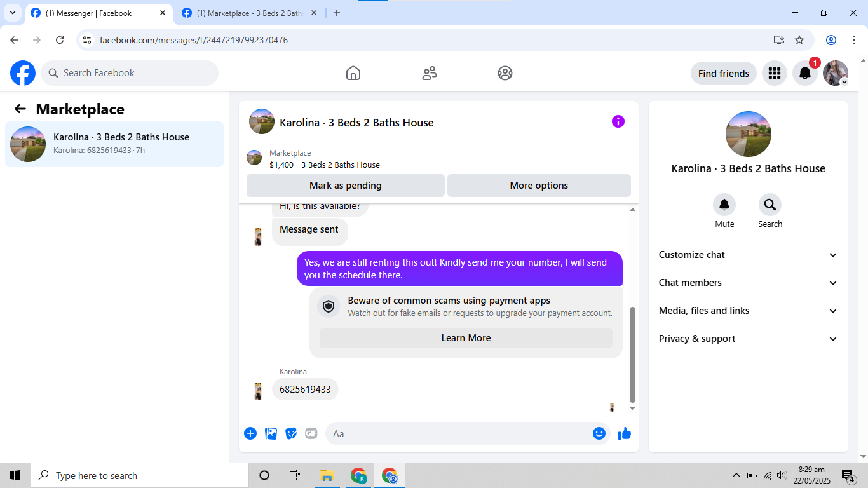Click the back arrow next to Marketplace
868x488 pixels.
[x=20, y=109]
